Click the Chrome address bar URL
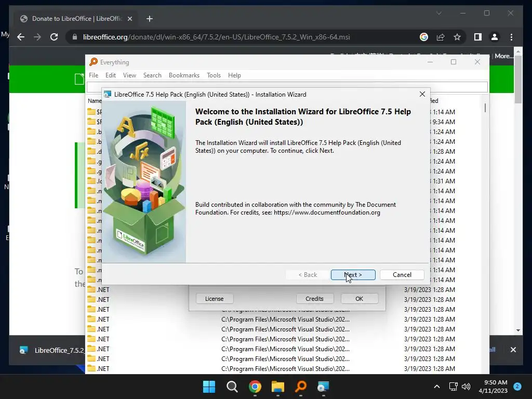Screen dimensions: 532x399 [x=216, y=37]
